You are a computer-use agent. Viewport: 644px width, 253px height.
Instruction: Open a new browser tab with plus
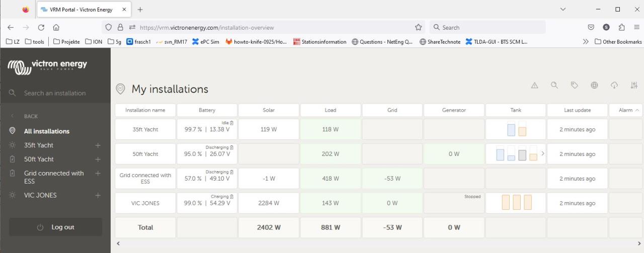(x=140, y=10)
